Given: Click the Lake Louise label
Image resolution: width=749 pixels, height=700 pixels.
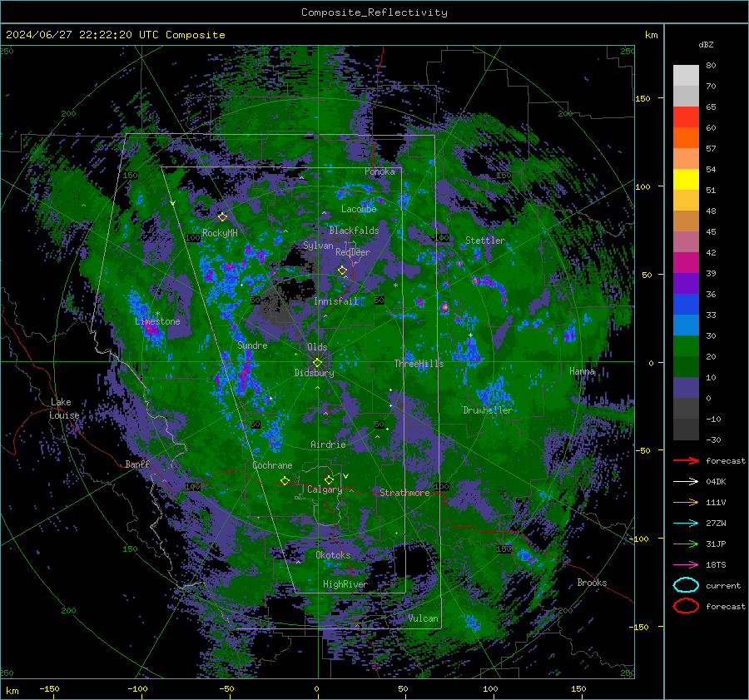Looking at the screenshot, I should coord(64,409).
